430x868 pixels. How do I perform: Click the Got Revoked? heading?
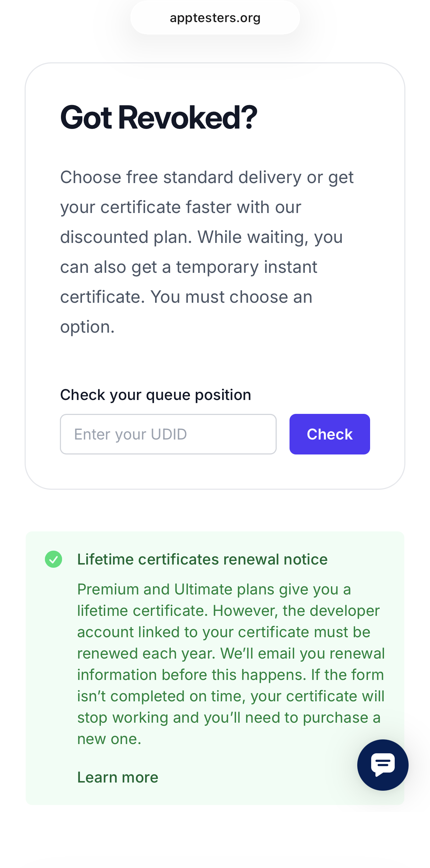coord(158,118)
